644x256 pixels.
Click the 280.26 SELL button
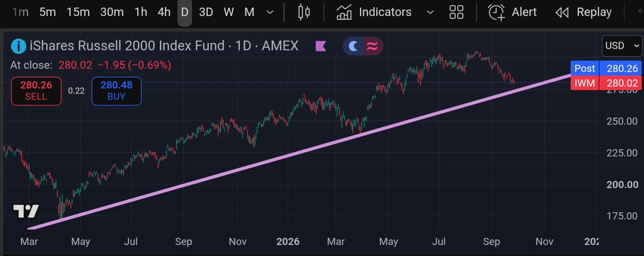[36, 91]
